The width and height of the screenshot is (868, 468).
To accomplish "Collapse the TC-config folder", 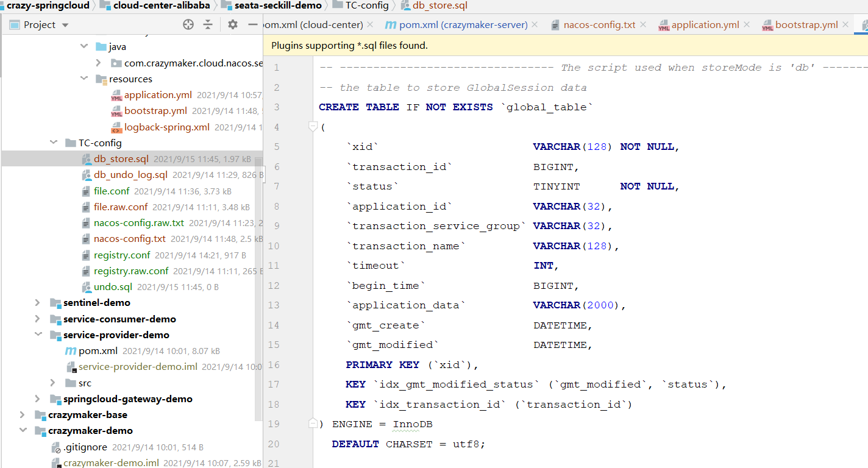I will tap(54, 143).
